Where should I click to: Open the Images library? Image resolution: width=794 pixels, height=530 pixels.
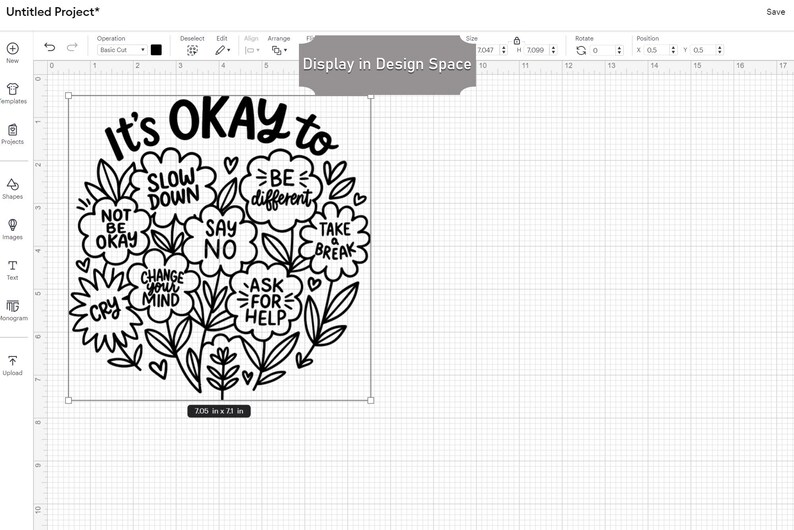[x=13, y=225]
